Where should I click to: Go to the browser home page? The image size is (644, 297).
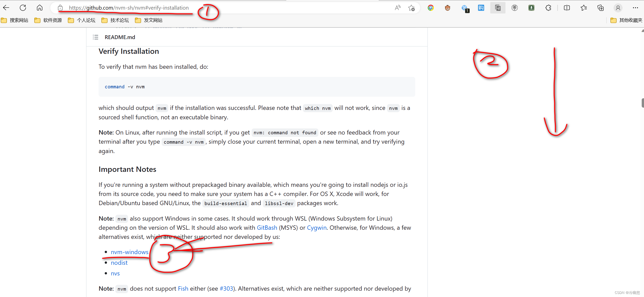coord(40,8)
